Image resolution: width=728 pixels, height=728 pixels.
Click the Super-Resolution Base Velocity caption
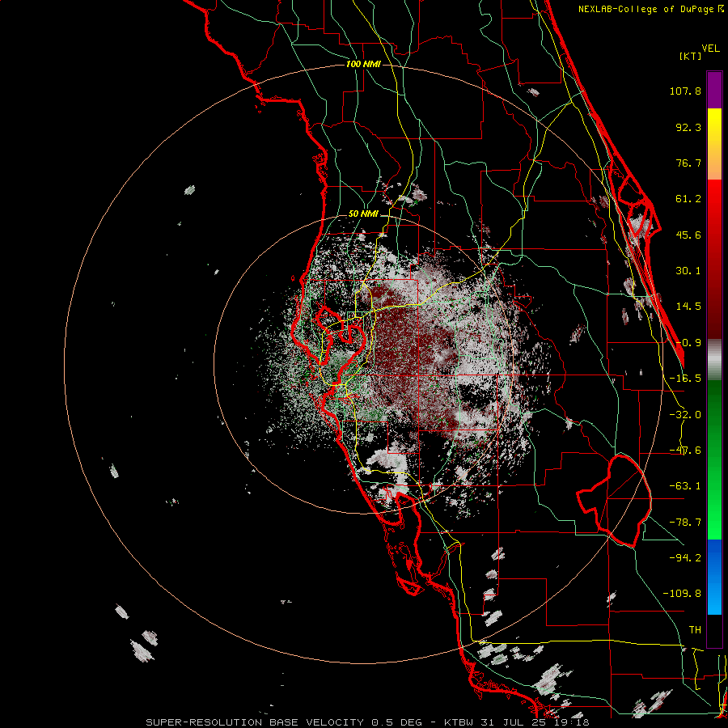point(366,722)
